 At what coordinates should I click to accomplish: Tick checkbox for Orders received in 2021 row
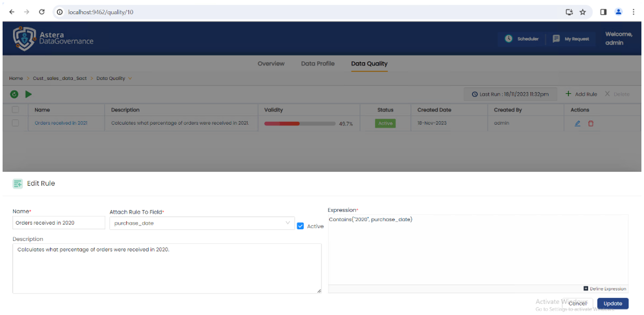(x=15, y=123)
